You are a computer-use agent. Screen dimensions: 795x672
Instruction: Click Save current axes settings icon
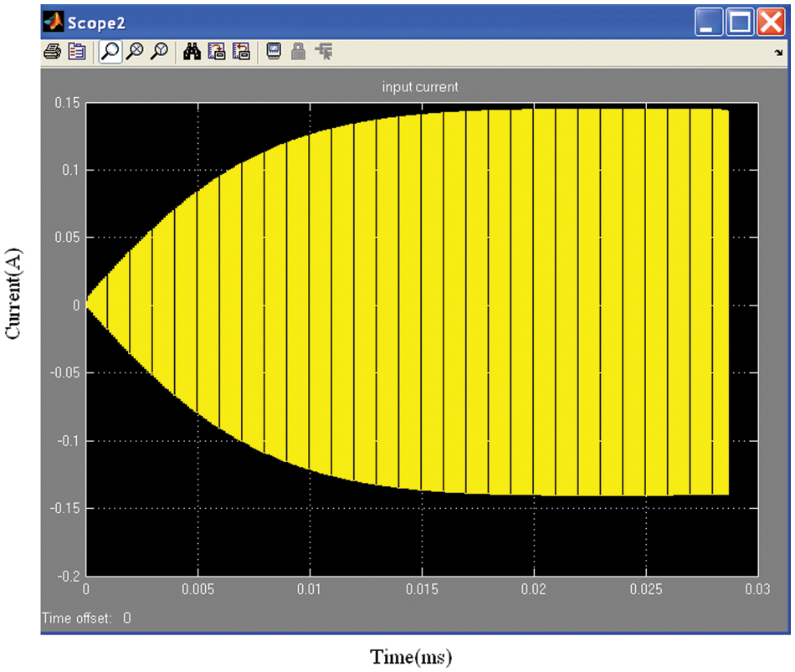[217, 52]
